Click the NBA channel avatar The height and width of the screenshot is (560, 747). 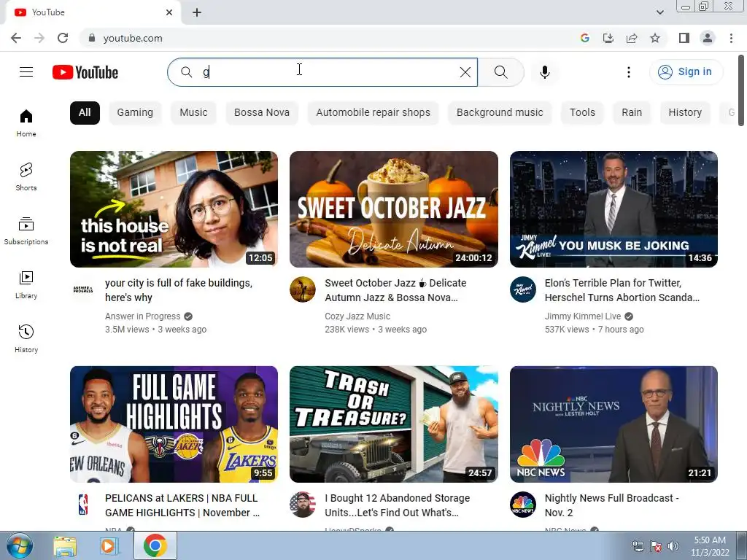(x=83, y=505)
